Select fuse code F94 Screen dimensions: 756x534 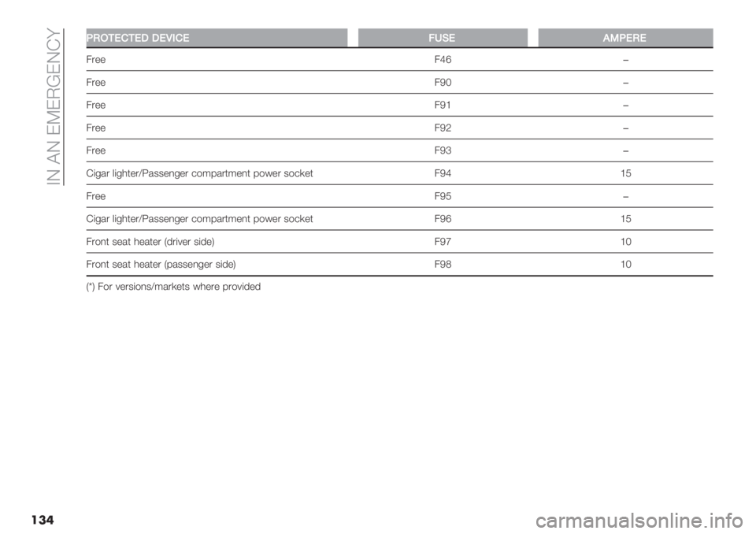(x=443, y=173)
